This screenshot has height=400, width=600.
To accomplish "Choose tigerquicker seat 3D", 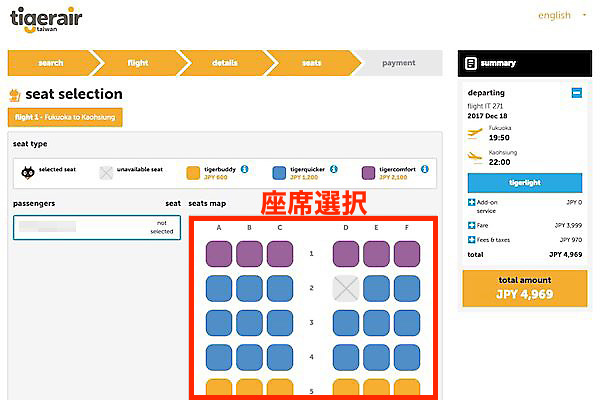I will (346, 323).
